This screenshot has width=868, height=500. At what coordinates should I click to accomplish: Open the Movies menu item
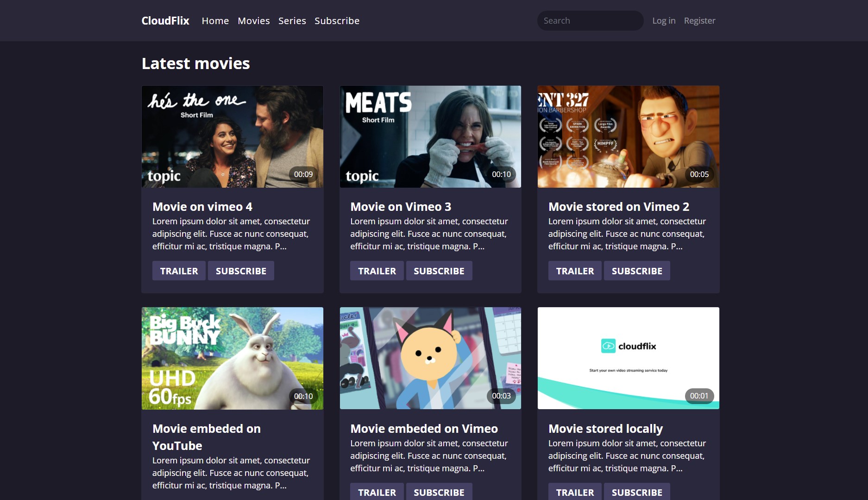[x=254, y=21]
